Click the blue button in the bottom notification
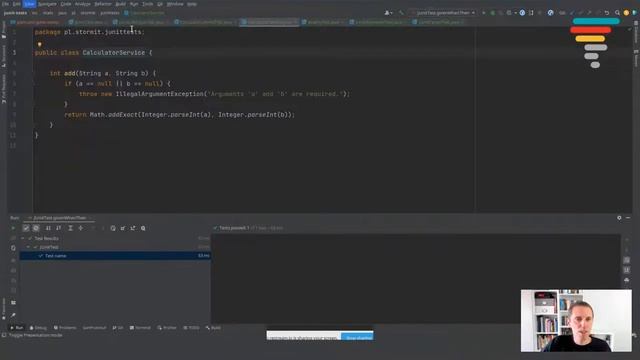Image resolution: width=640 pixels, height=360 pixels. pyautogui.click(x=357, y=336)
